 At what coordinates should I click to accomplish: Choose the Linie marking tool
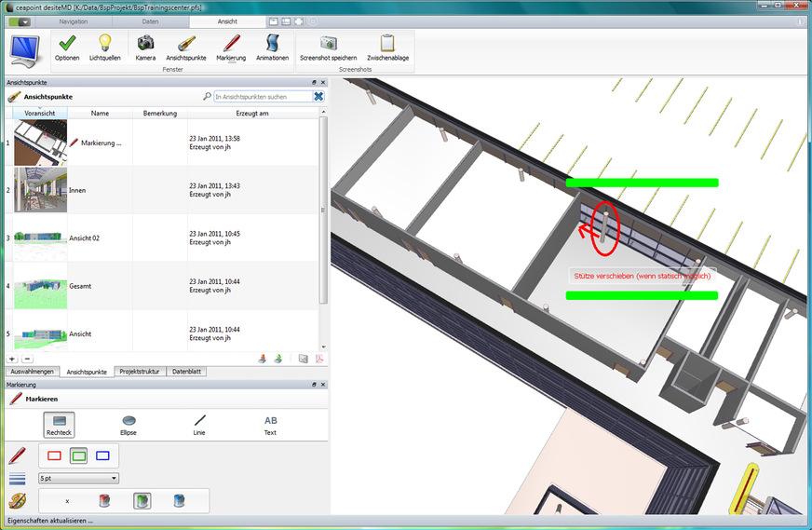coord(199,425)
